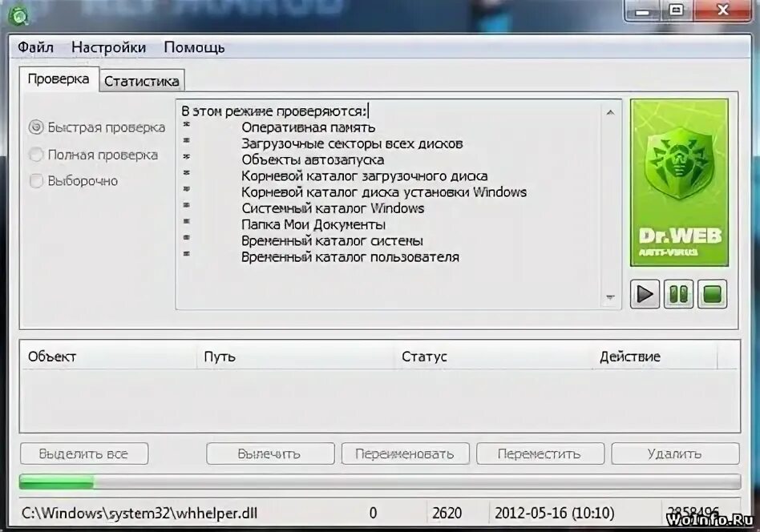Sort by the Статус column header

[494, 357]
